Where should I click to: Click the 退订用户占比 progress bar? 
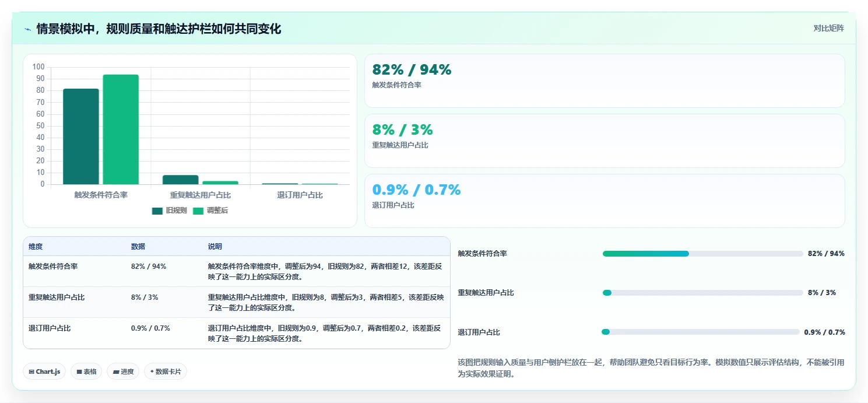point(700,332)
